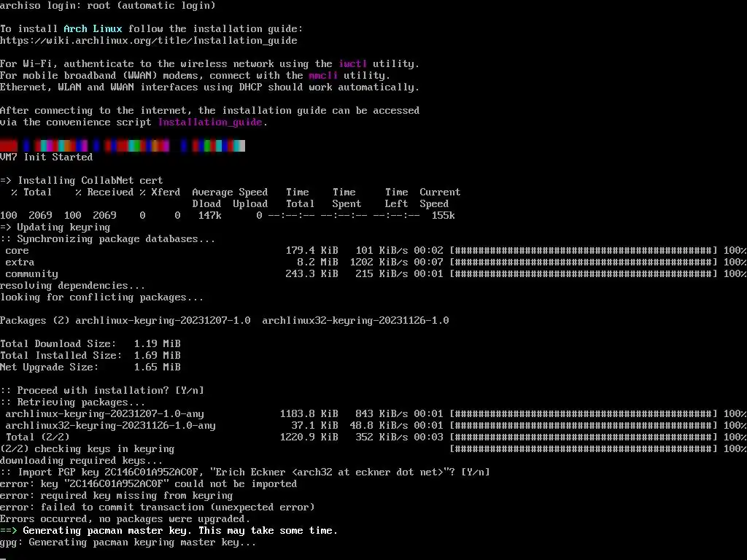Click 'archlinux-keyring-20231207-1.0-any' download row name
747x560 pixels.
click(x=105, y=414)
